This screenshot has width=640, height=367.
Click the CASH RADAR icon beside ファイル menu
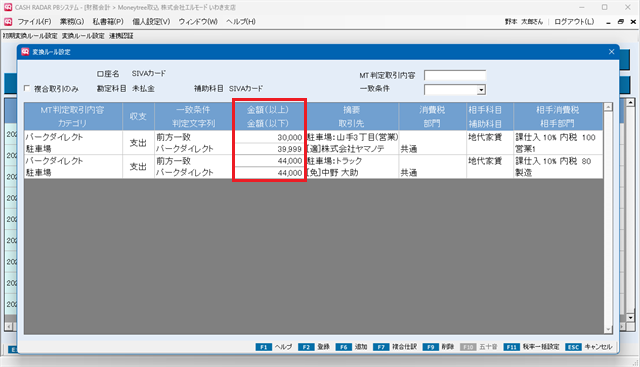coord(8,22)
